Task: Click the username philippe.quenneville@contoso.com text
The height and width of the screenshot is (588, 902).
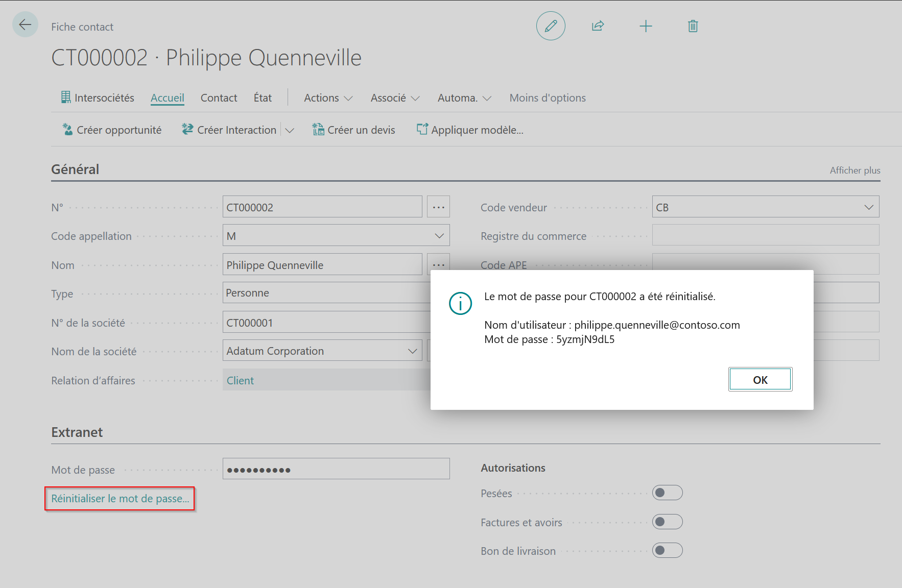Action: (x=657, y=325)
